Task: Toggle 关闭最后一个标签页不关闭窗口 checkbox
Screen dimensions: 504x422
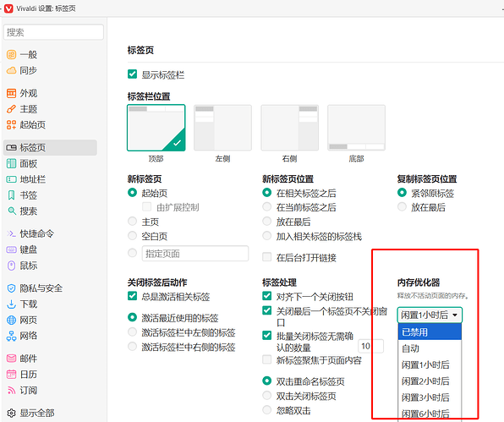Action: (x=266, y=310)
